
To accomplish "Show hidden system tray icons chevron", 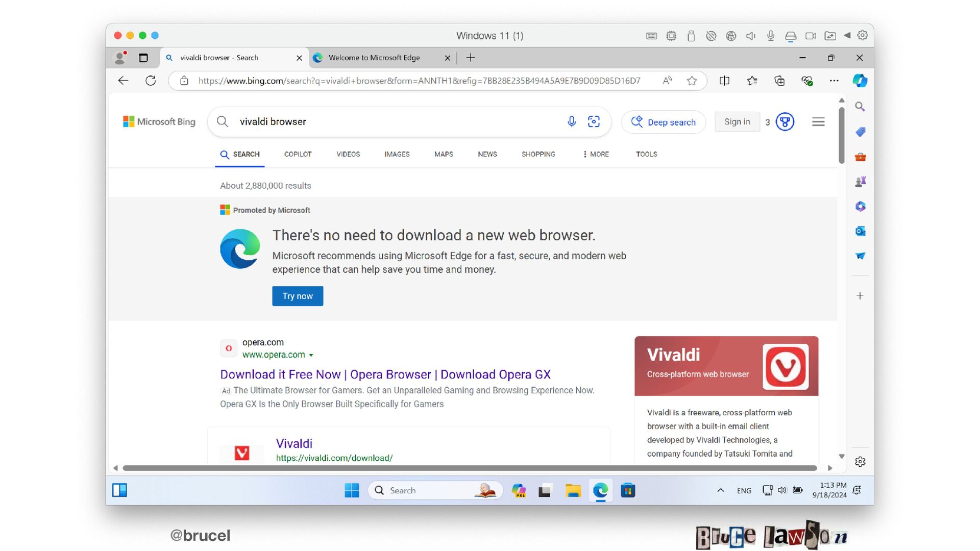I will pos(720,490).
